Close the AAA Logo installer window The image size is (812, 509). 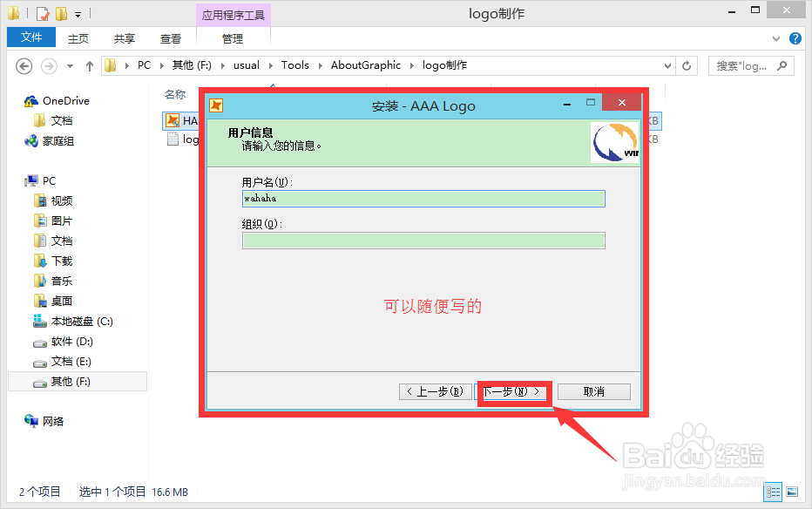point(622,103)
